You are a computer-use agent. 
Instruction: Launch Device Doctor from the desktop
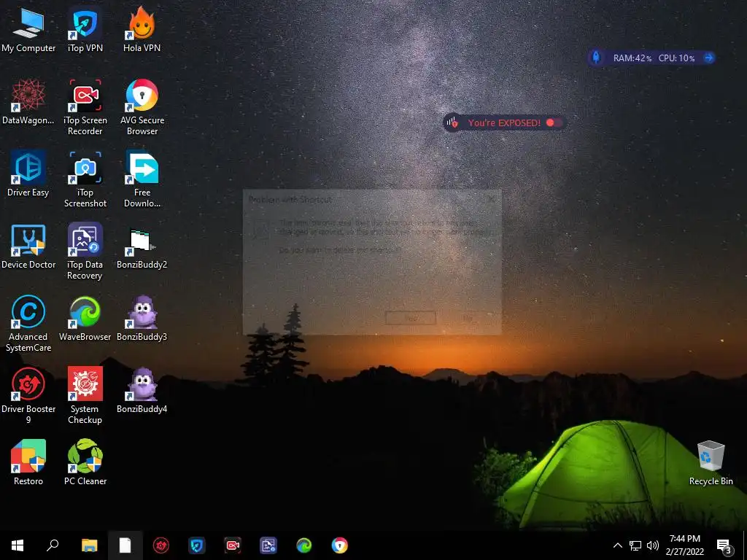coord(28,246)
